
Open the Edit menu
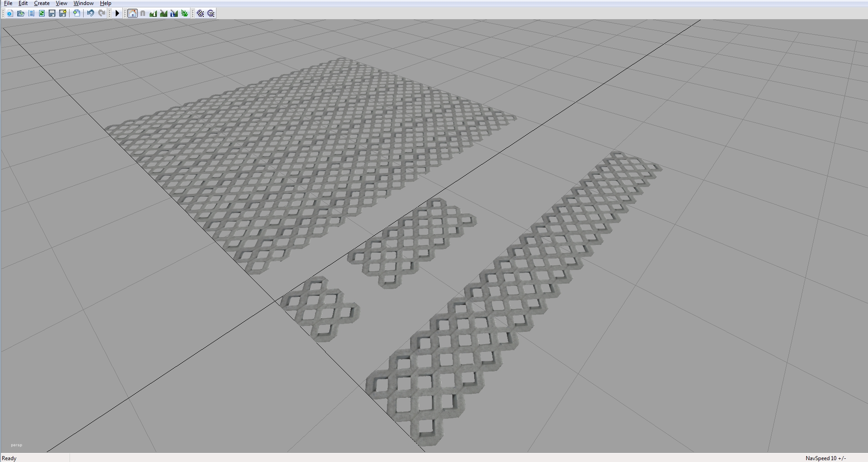pos(23,3)
